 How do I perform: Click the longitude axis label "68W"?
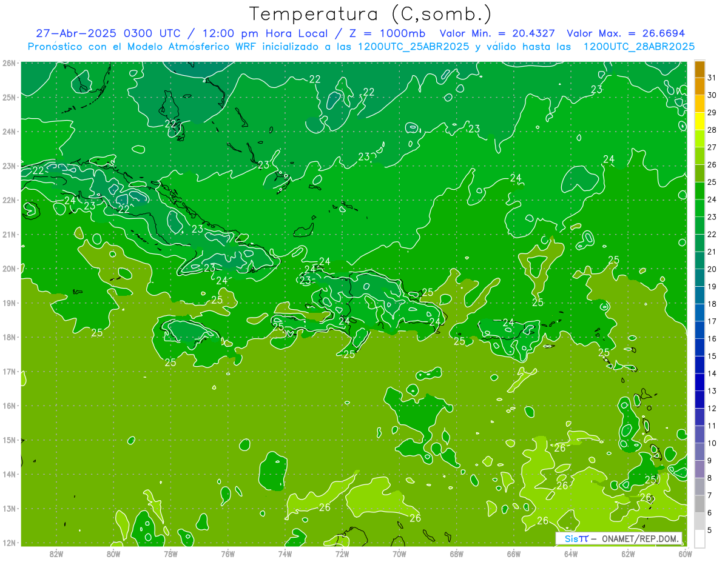click(456, 554)
